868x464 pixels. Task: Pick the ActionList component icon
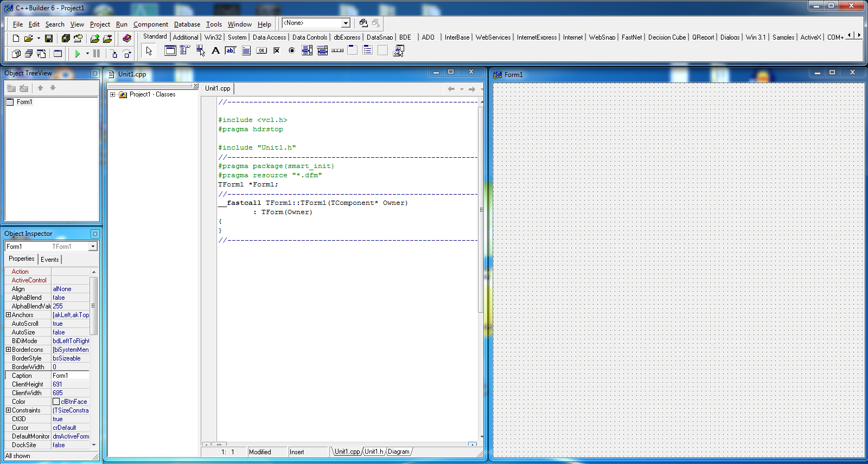point(398,50)
